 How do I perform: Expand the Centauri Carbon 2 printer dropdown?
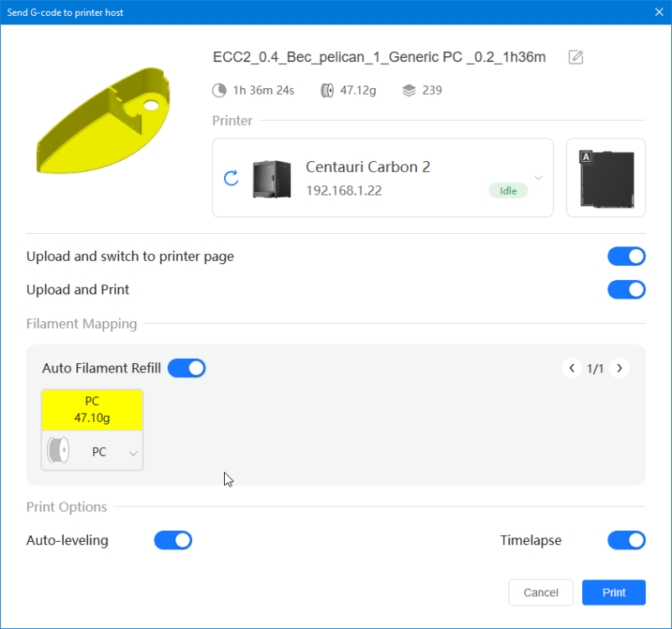[x=539, y=178]
